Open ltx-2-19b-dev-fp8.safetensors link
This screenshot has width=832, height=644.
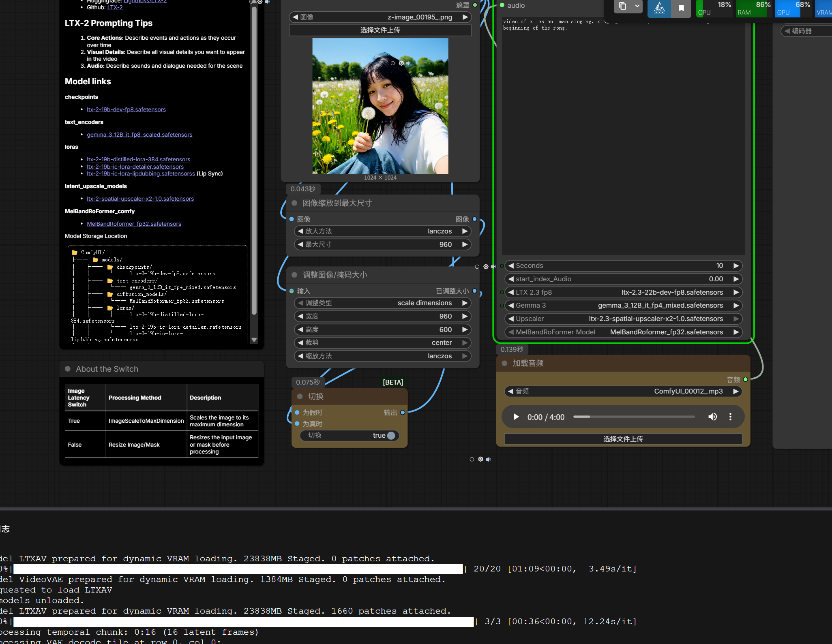click(x=126, y=109)
